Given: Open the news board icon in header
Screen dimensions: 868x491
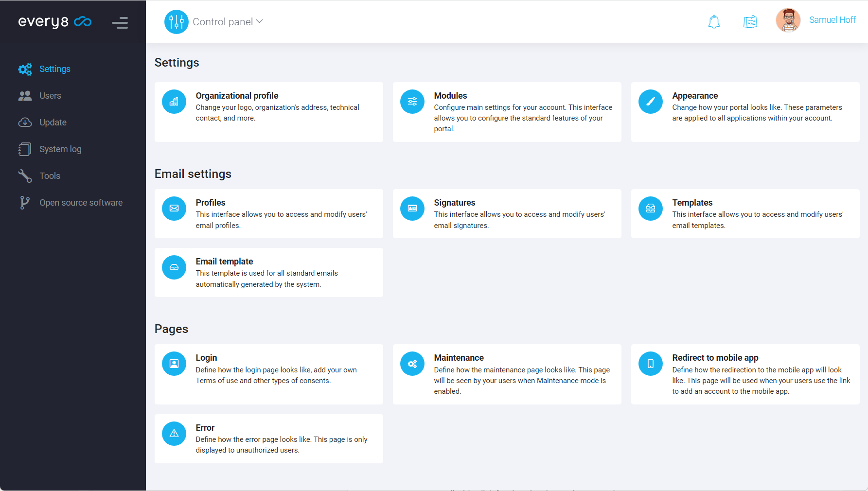Looking at the screenshot, I should [x=750, y=22].
